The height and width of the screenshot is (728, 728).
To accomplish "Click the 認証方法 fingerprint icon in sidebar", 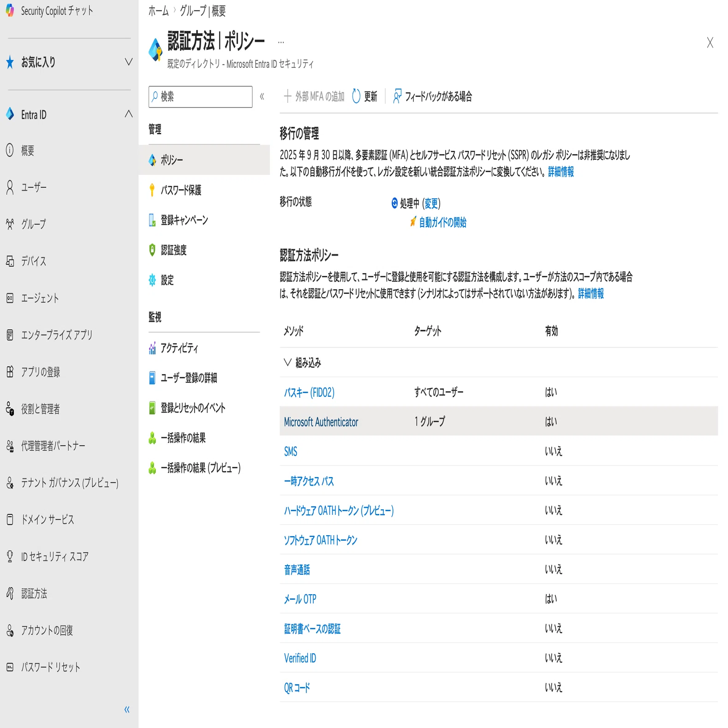I will click(10, 593).
